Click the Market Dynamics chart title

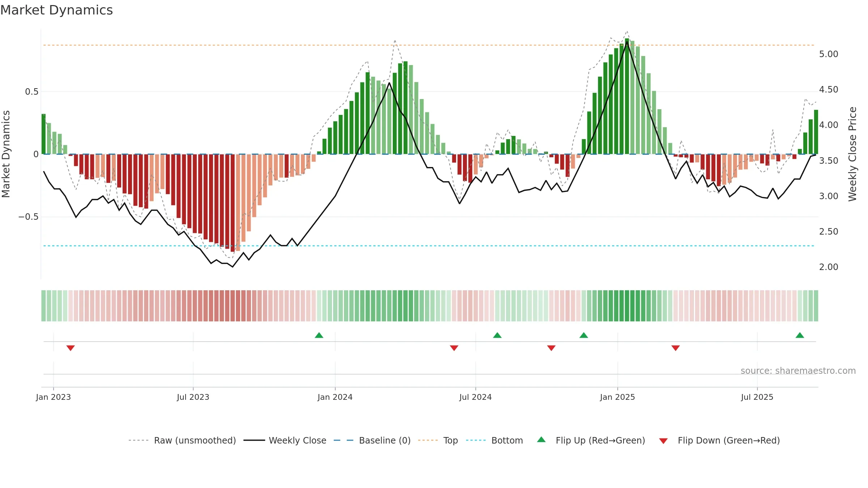click(x=57, y=10)
